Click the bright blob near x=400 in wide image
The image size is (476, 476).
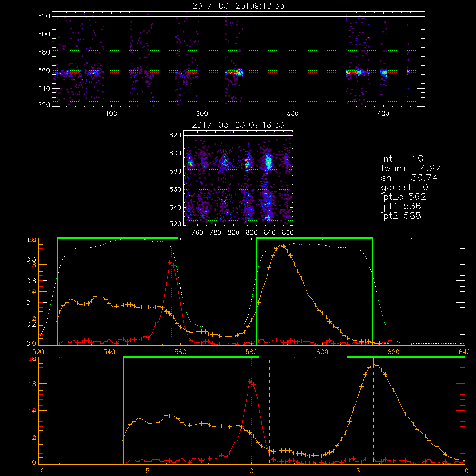pos(384,73)
